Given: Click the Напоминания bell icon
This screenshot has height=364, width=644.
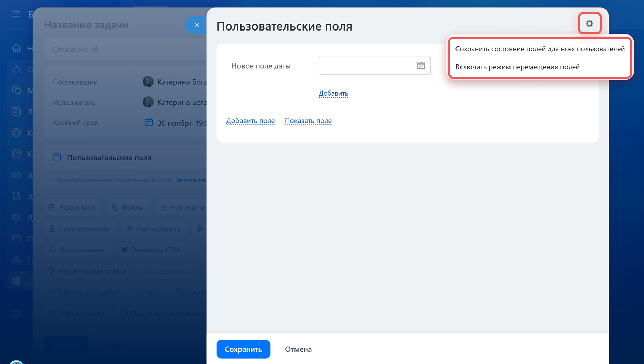Looking at the screenshot, I should (x=52, y=250).
